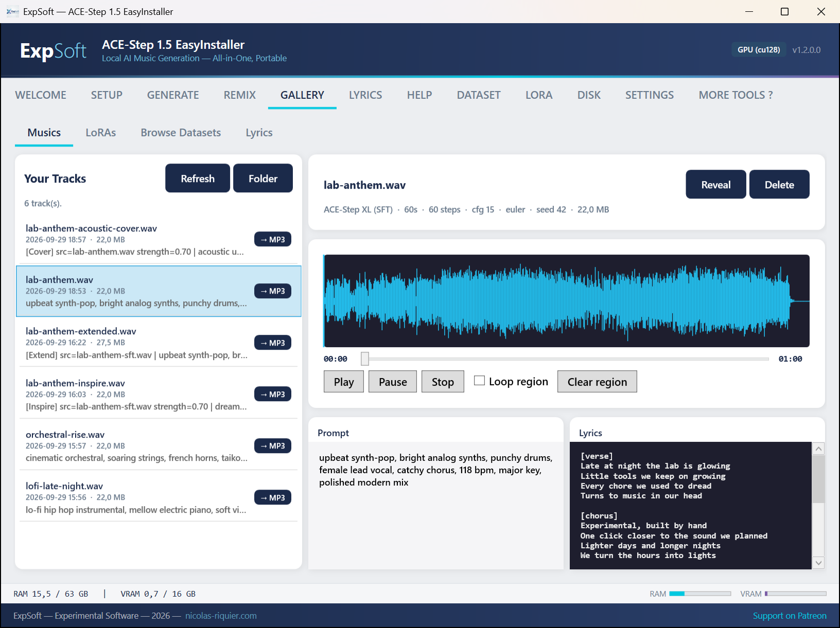
Task: Play the selected track
Action: 344,382
